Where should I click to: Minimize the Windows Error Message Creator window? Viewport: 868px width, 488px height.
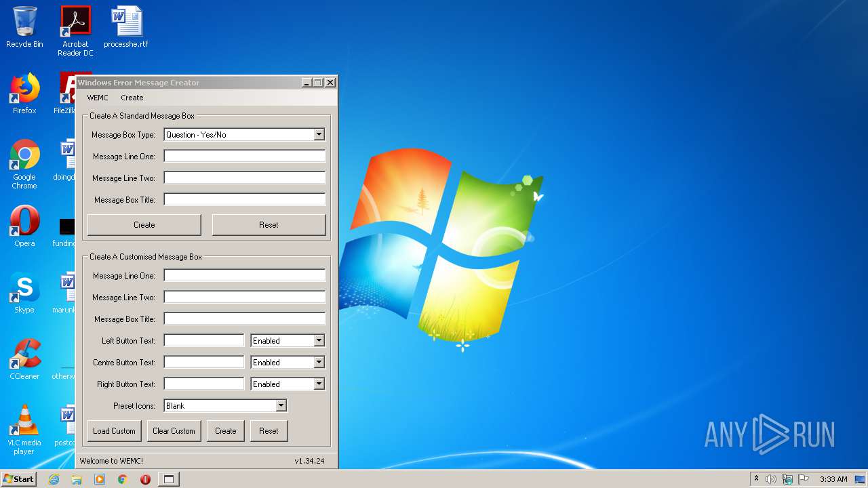point(307,83)
